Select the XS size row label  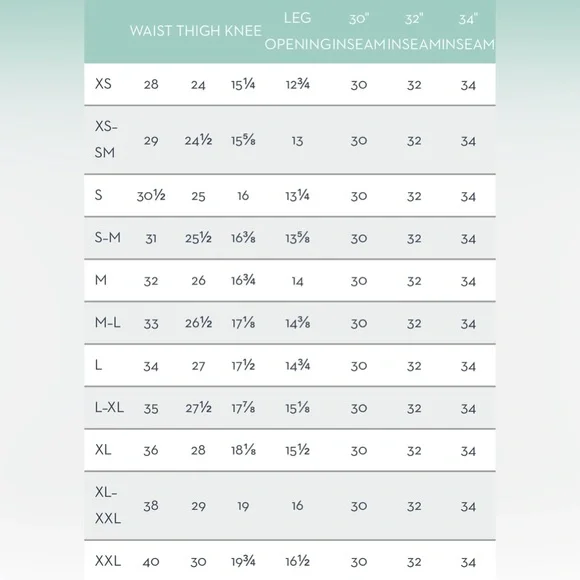click(103, 84)
